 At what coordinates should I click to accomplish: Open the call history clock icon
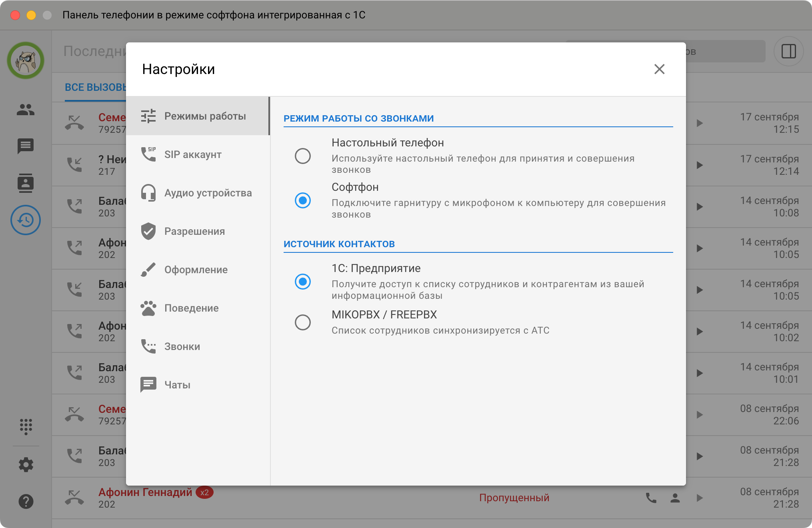[x=26, y=220]
